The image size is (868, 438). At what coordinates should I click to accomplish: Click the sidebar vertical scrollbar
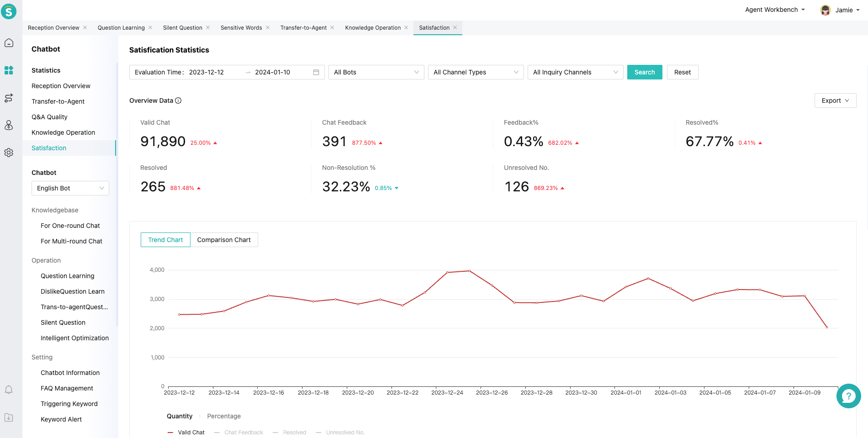coord(117,194)
